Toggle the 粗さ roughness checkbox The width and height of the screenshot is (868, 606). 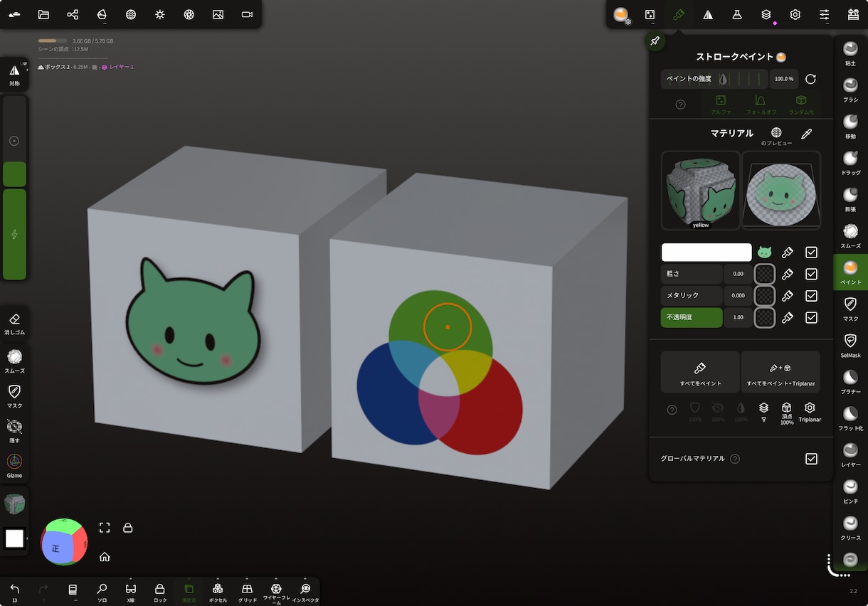click(x=811, y=274)
